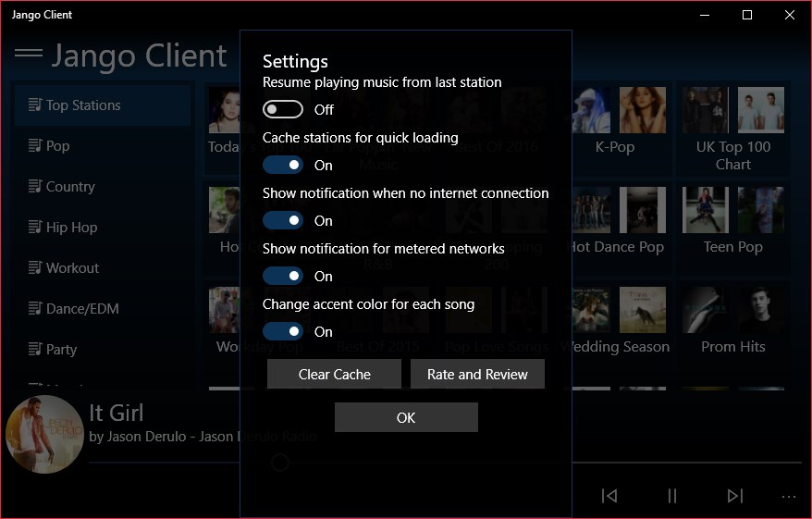Screen dimensions: 812x519
Task: Select the Pop category in sidebar
Action: [x=103, y=146]
